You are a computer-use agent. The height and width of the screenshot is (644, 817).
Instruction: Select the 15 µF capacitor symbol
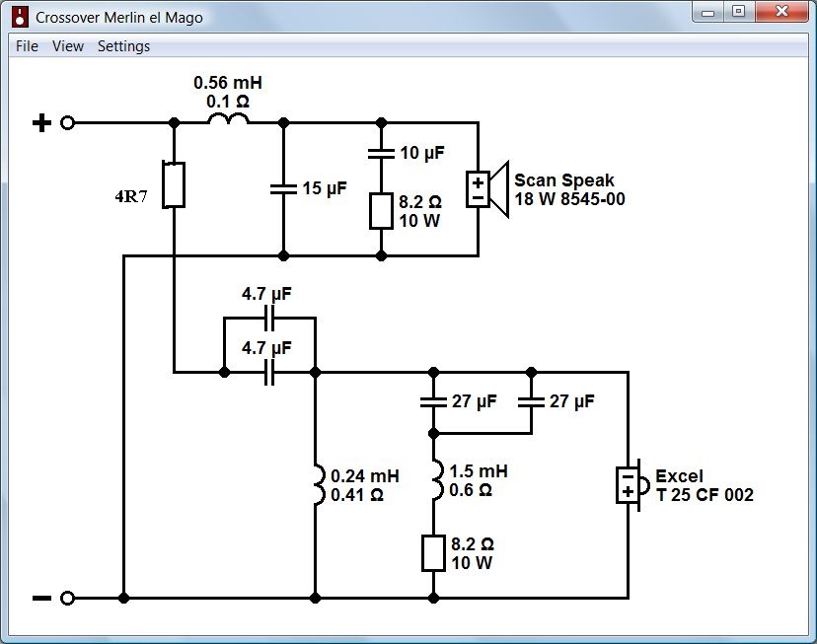tap(283, 188)
